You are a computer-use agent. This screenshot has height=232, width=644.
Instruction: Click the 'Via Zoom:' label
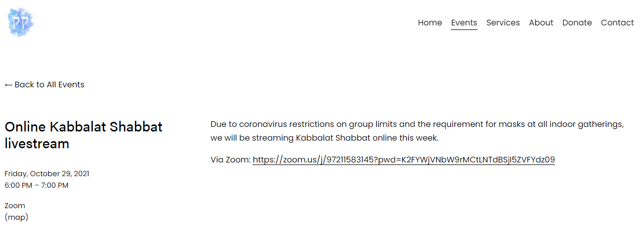click(230, 160)
